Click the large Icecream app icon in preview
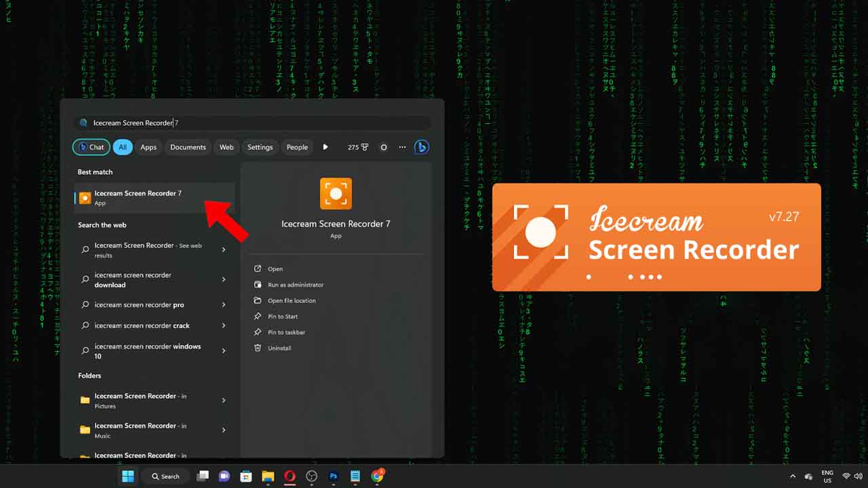The height and width of the screenshot is (488, 868). tap(336, 194)
